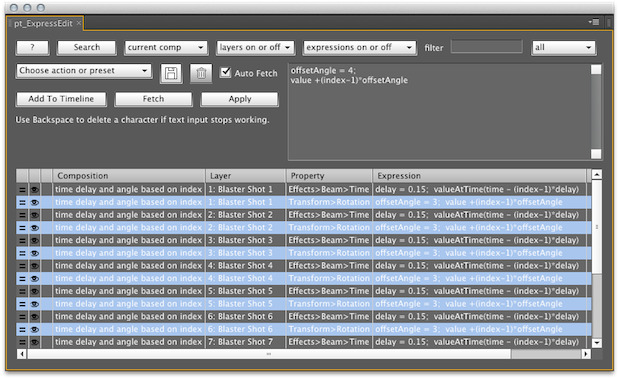619x379 pixels.
Task: Close the pt_ExpressEdit tab
Action: 79,23
